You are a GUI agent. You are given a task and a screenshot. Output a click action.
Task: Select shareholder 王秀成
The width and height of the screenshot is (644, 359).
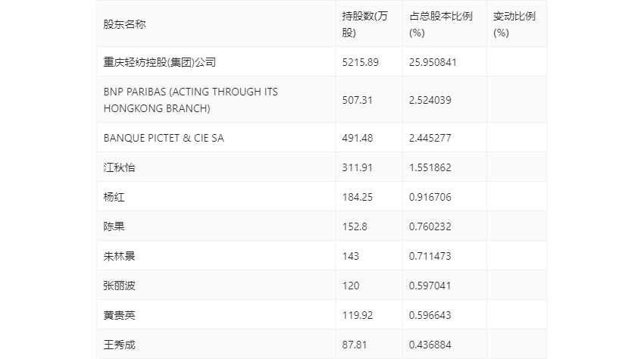(119, 345)
